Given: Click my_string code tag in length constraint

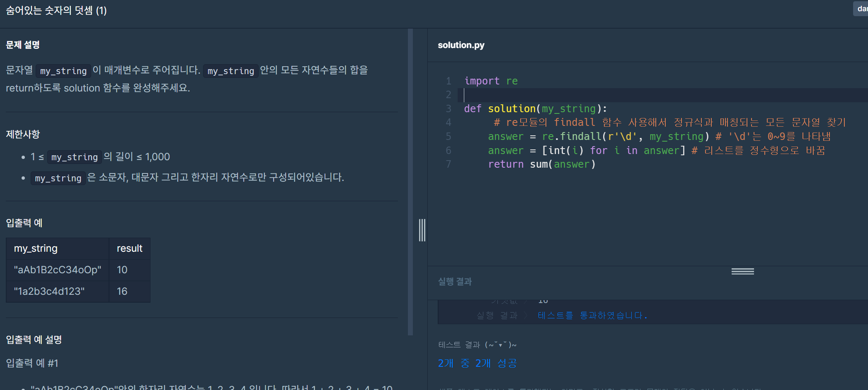Looking at the screenshot, I should (x=75, y=157).
